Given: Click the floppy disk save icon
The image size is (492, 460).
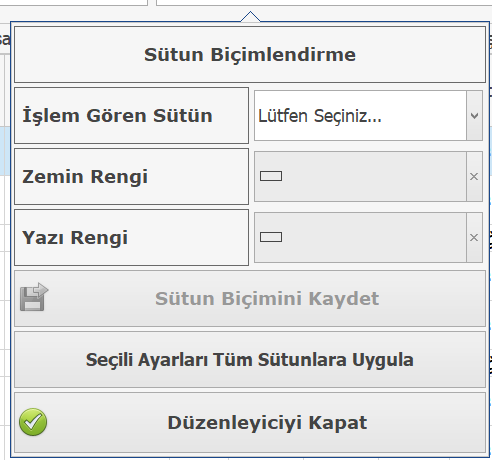Looking at the screenshot, I should pyautogui.click(x=34, y=297).
